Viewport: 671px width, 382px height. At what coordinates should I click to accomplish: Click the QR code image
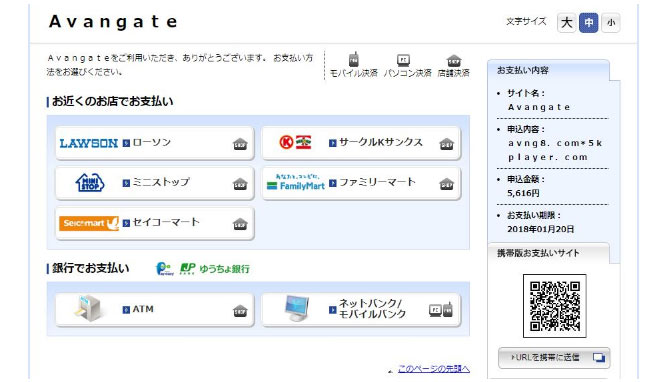pos(555,306)
